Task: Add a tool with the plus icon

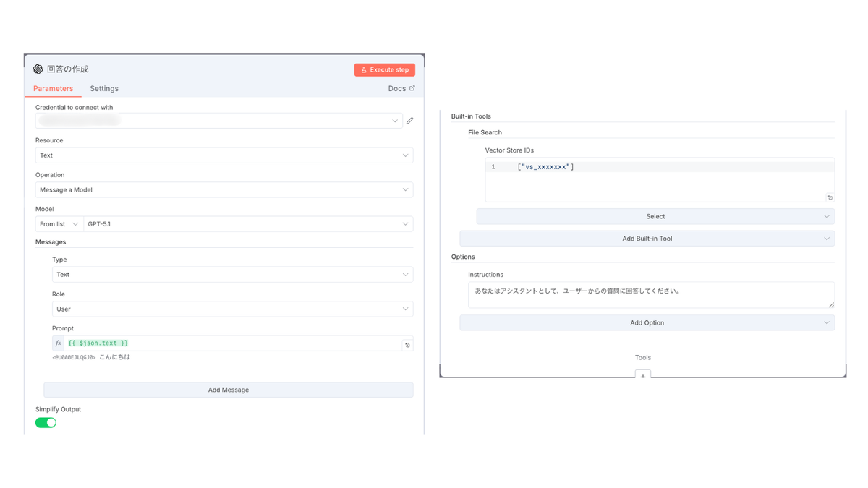Action: pyautogui.click(x=643, y=376)
